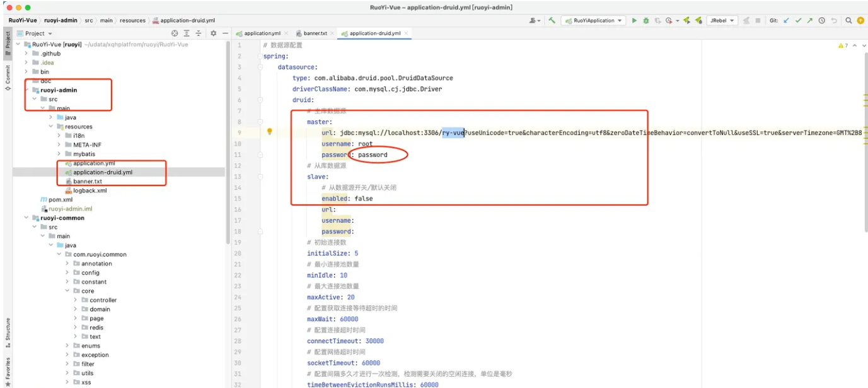Hide the Project panel via minus icon

(225, 33)
